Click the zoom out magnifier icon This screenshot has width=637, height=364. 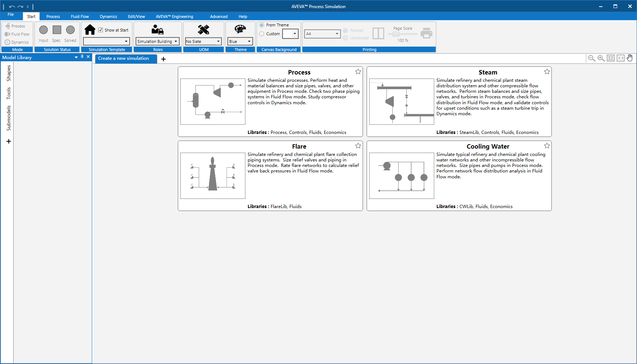pos(591,58)
